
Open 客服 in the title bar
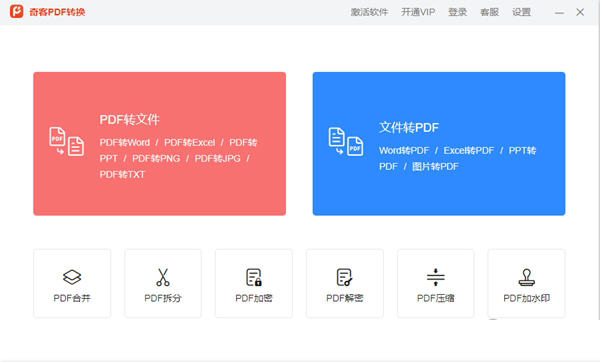point(489,12)
